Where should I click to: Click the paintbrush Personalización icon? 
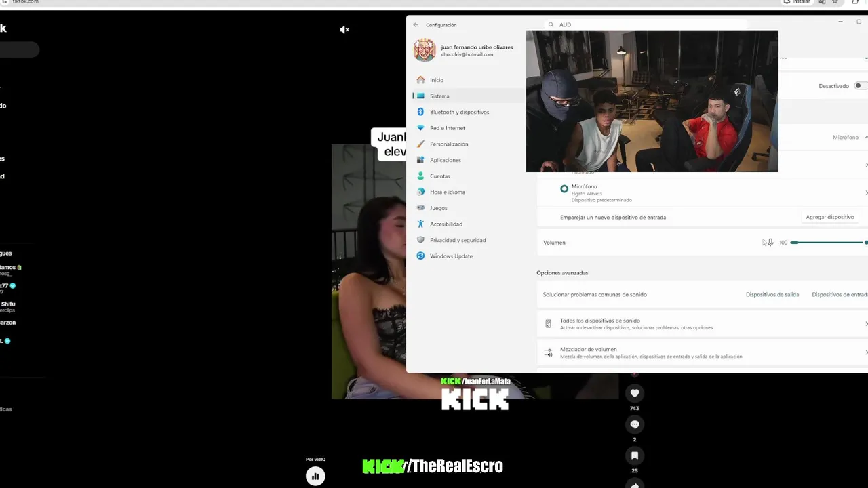click(420, 144)
